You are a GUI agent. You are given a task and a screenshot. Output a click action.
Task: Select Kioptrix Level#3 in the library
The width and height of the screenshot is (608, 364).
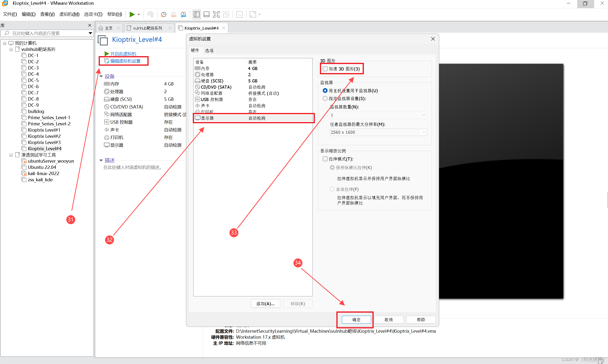(44, 143)
